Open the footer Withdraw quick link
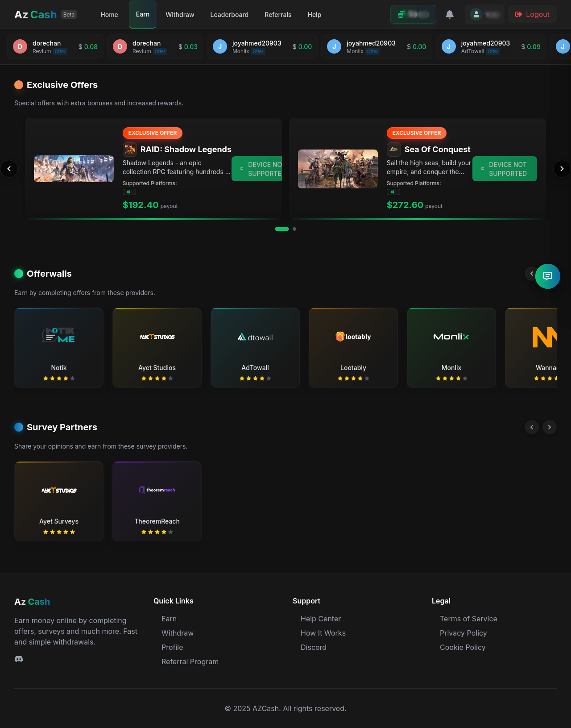The image size is (571, 728). [x=178, y=633]
